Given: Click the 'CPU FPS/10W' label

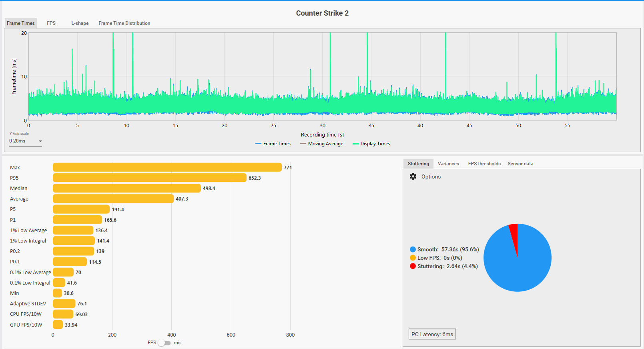Looking at the screenshot, I should coord(26,314).
